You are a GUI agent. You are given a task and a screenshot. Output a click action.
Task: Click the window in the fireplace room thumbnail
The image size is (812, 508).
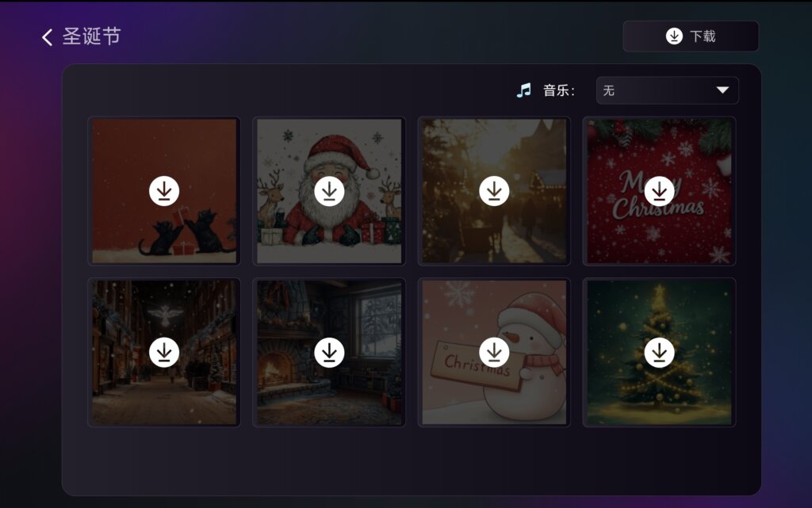point(380,325)
